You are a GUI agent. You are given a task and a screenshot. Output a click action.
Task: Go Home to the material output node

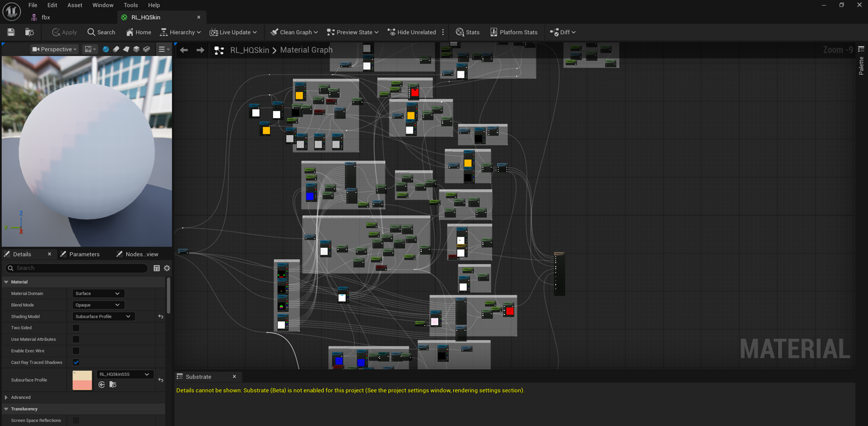(x=139, y=32)
